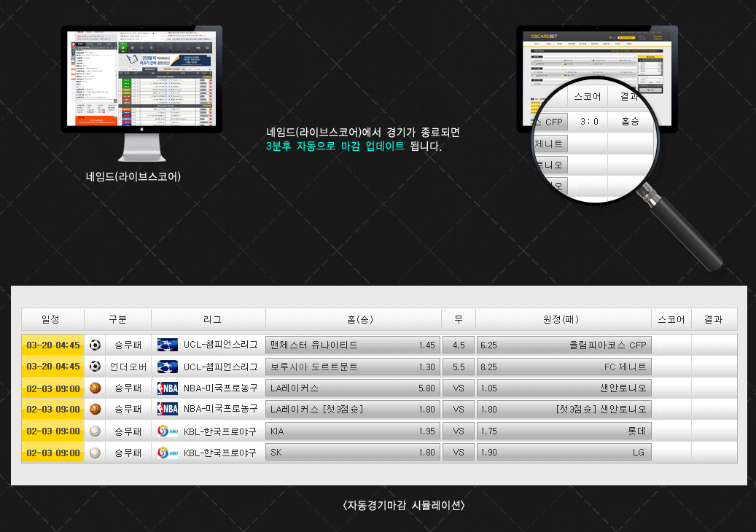Viewport: 756px width, 532px height.
Task: Select home bet LA레이커스 5.80
Action: [x=352, y=388]
